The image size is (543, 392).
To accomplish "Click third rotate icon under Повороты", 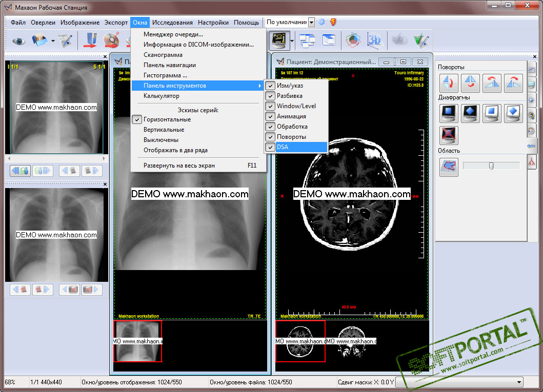I will click(492, 83).
